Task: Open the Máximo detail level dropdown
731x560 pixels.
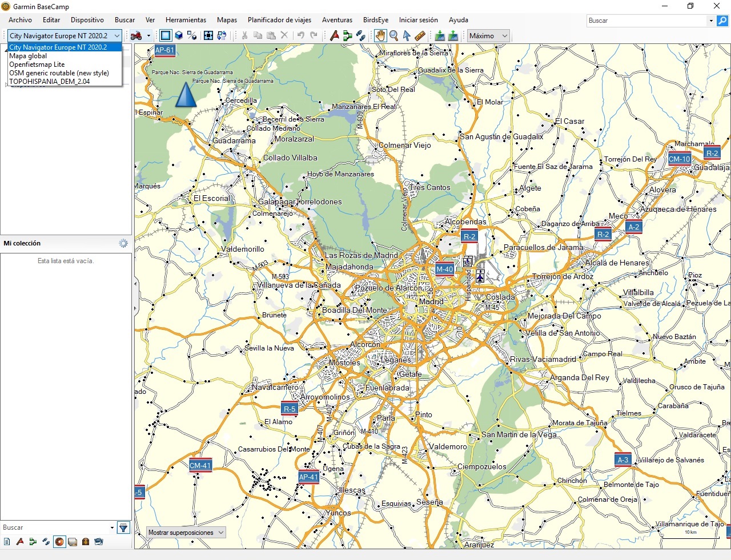Action: (488, 35)
